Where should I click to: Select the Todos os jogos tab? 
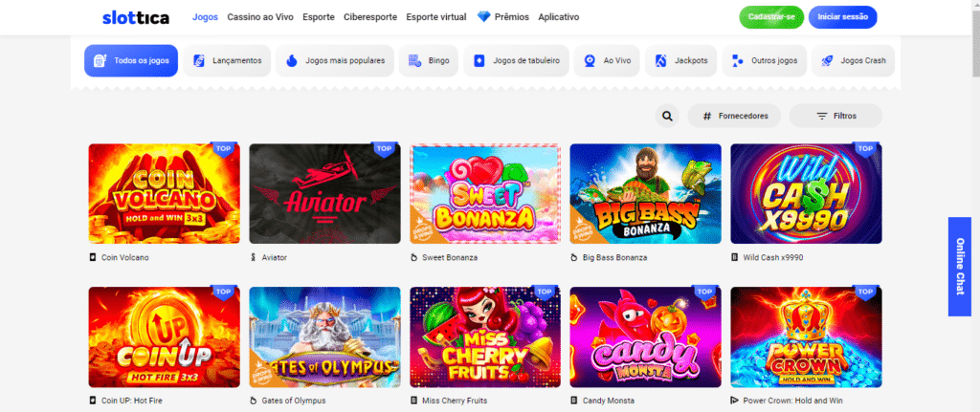131,60
